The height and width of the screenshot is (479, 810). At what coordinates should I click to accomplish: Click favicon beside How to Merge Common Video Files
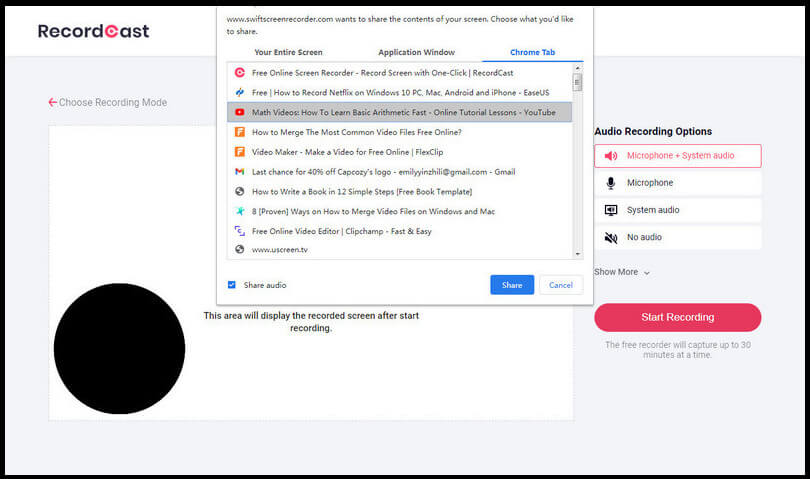point(240,132)
